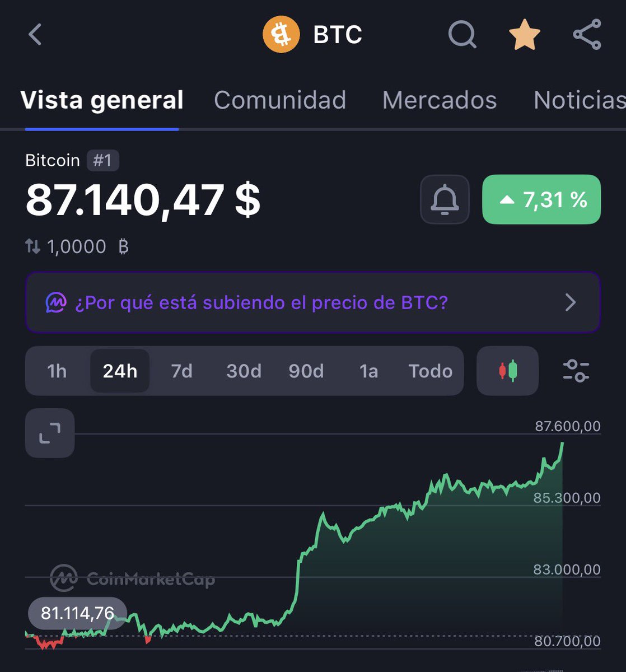The image size is (626, 672).
Task: Tap the green 7,31 % change badge
Action: (x=541, y=199)
